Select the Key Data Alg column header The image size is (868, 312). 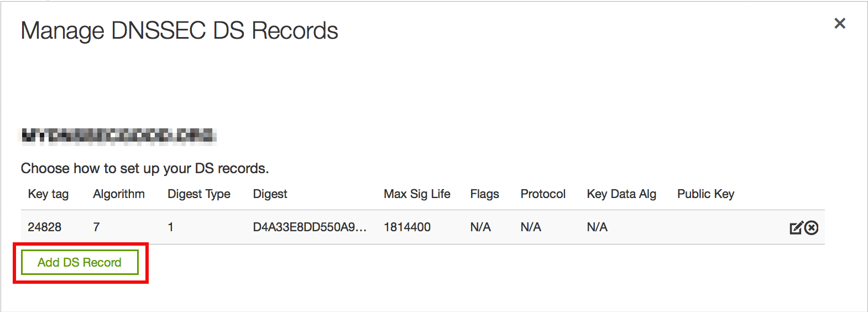click(621, 194)
